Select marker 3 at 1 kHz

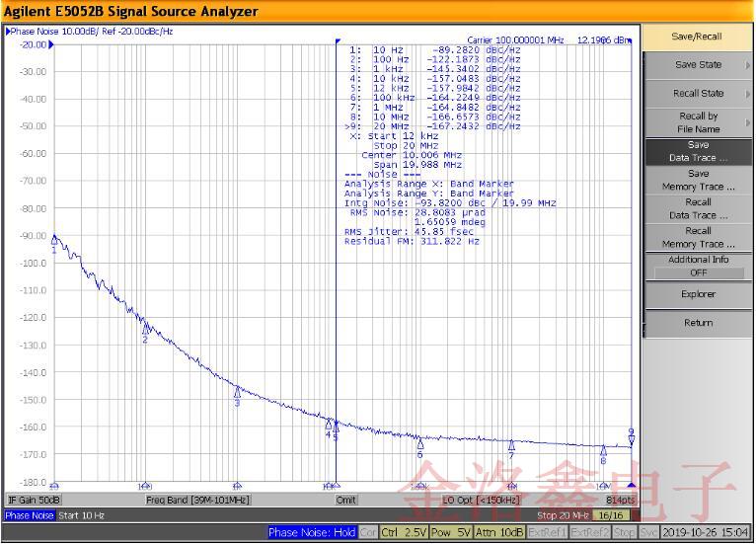[x=237, y=393]
